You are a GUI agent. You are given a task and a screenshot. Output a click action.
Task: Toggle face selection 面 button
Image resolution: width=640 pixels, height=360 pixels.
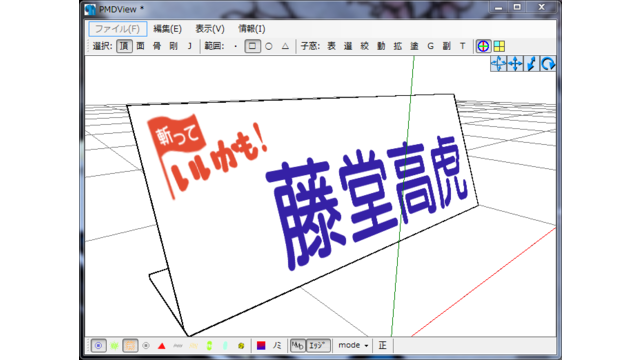pyautogui.click(x=140, y=46)
